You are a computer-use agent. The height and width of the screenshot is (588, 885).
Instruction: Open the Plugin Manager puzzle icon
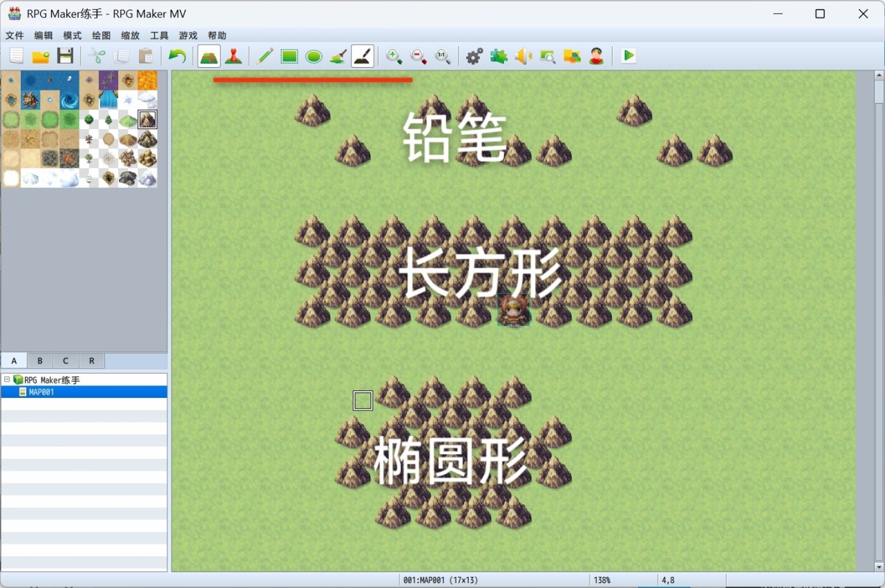point(499,56)
